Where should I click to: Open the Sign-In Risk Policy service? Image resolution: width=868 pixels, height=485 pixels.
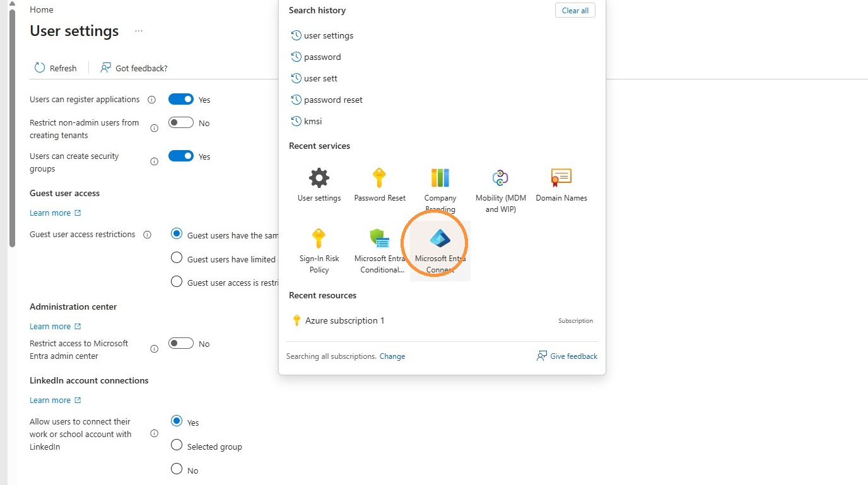click(319, 250)
